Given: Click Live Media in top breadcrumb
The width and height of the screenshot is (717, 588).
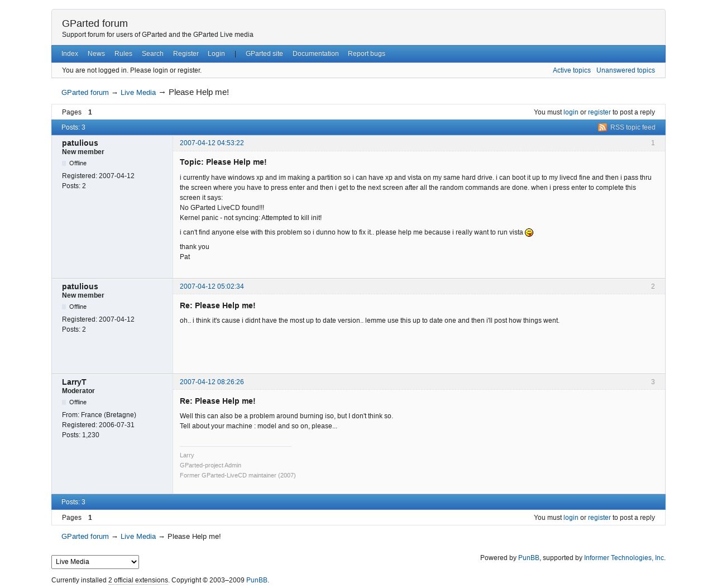Looking at the screenshot, I should 138,93.
